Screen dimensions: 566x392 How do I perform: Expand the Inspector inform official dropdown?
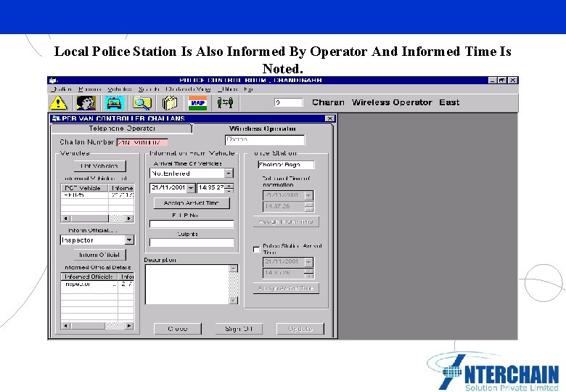click(129, 240)
